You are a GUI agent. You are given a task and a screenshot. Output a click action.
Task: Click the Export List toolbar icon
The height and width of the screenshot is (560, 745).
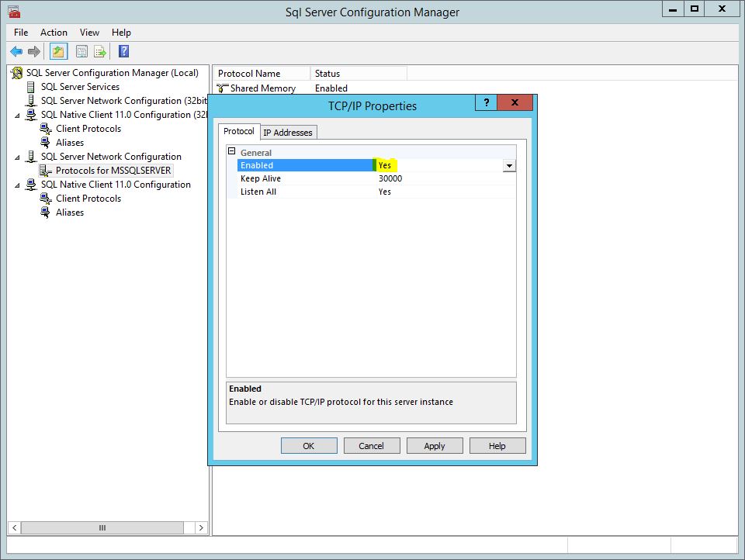(100, 51)
